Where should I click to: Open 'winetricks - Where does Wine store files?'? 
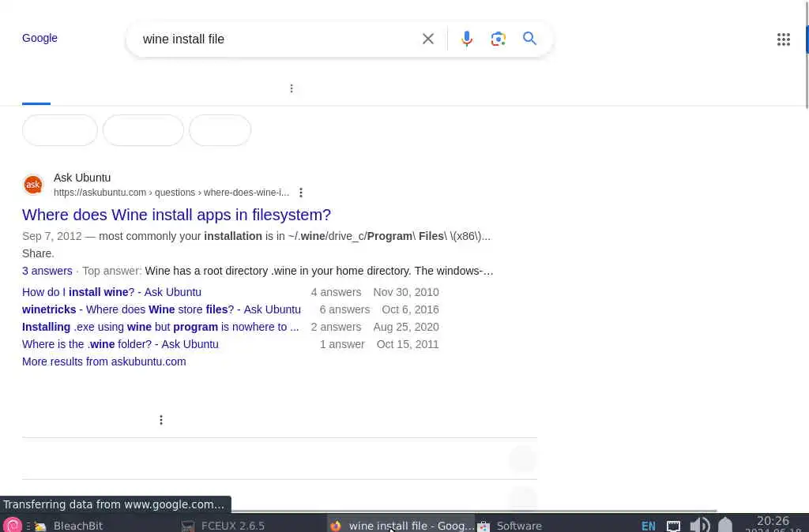[161, 309]
